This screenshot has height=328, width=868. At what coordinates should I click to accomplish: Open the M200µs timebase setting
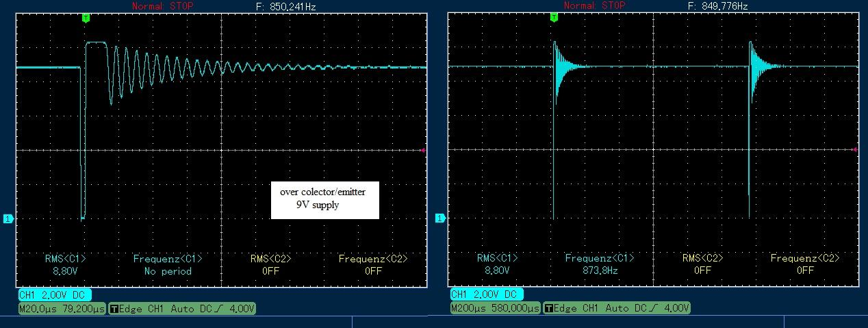(494, 309)
